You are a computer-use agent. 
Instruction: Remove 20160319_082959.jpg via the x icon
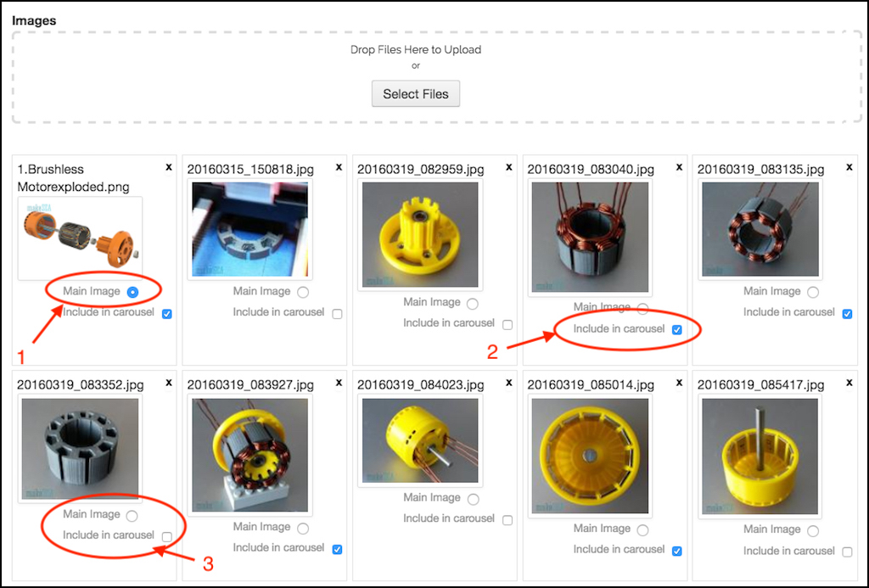tap(509, 167)
